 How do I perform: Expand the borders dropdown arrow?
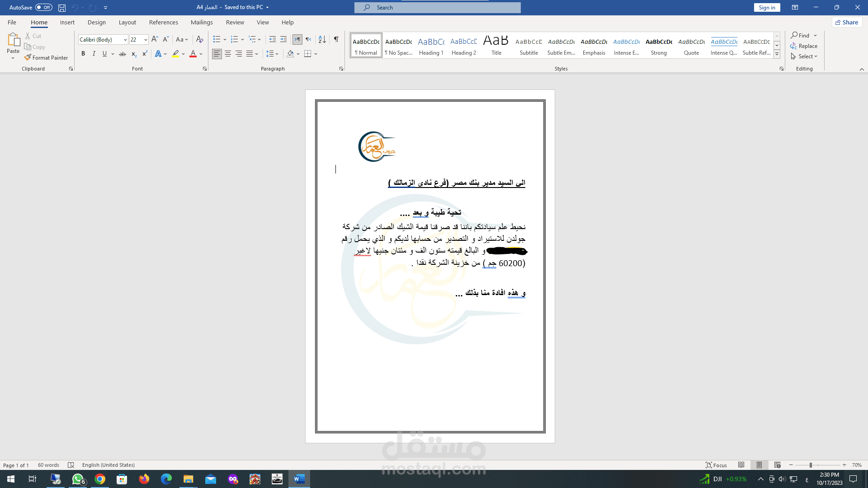(x=316, y=54)
